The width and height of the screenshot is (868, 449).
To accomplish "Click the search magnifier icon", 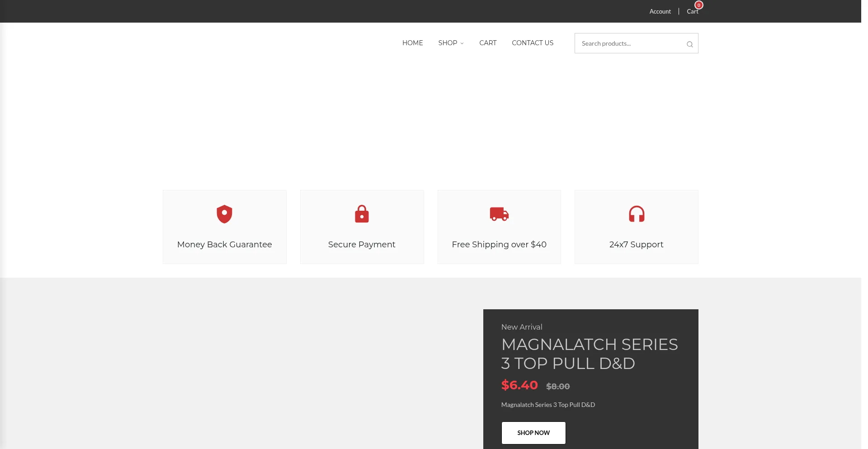I will click(689, 44).
